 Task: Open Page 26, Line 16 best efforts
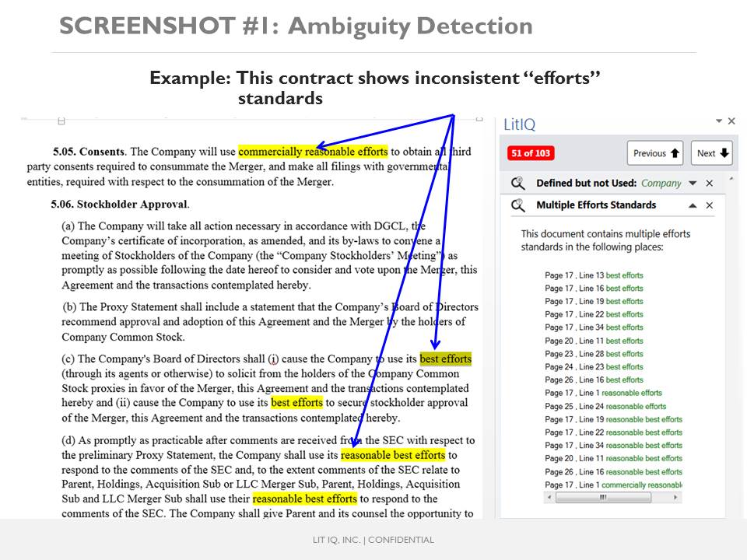(x=594, y=380)
